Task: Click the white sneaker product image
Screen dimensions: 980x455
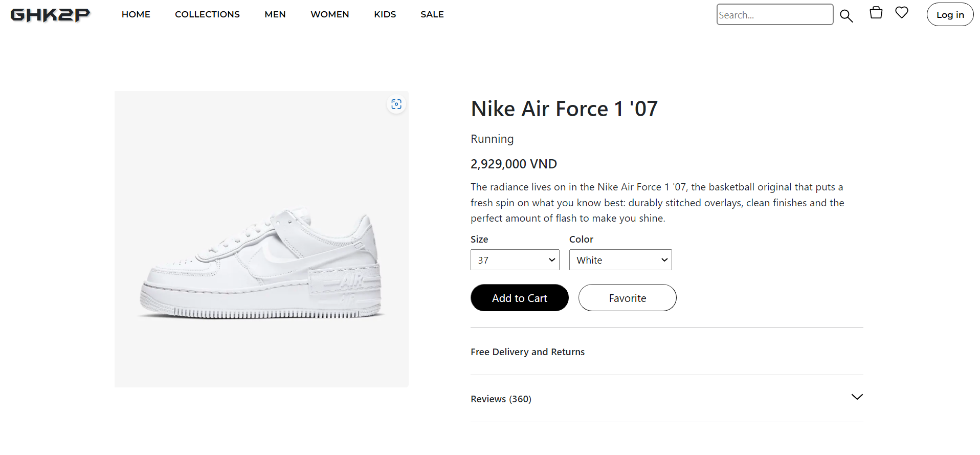Action: click(x=261, y=239)
